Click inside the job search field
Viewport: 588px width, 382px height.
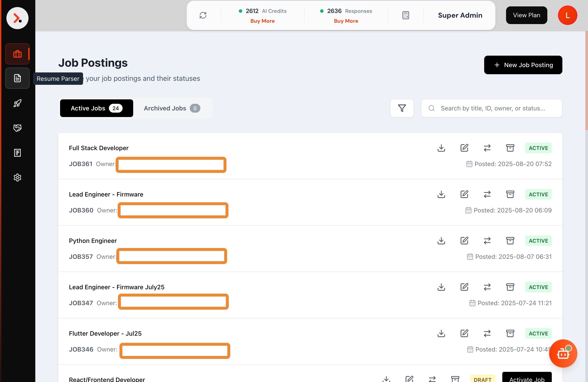pos(492,108)
